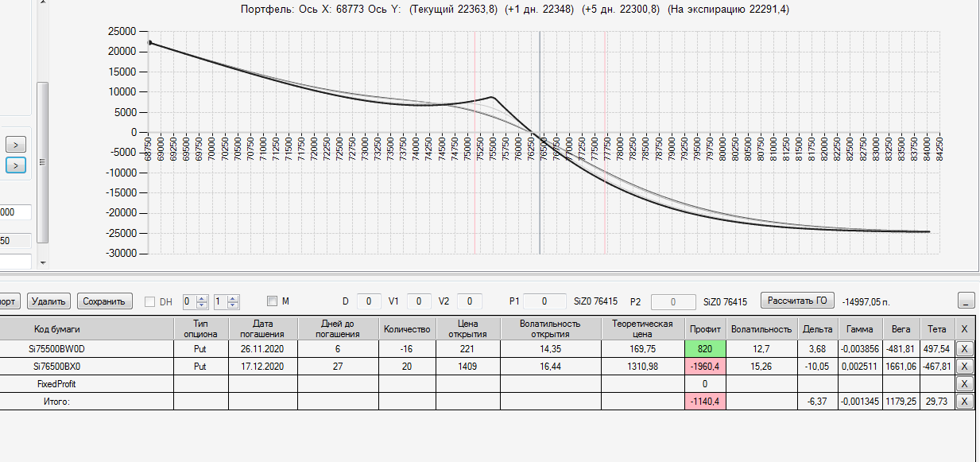
Task: Click the Дельта column header
Action: (x=818, y=328)
